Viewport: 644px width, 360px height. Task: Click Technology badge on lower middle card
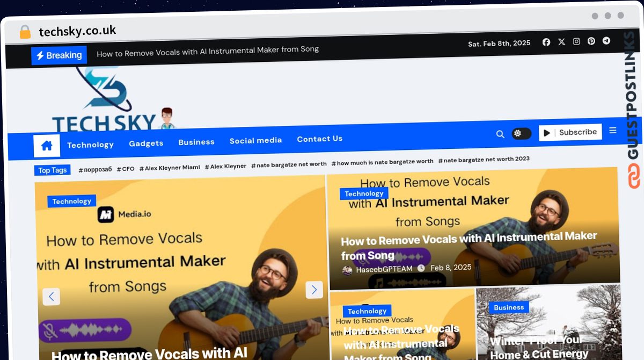(367, 311)
